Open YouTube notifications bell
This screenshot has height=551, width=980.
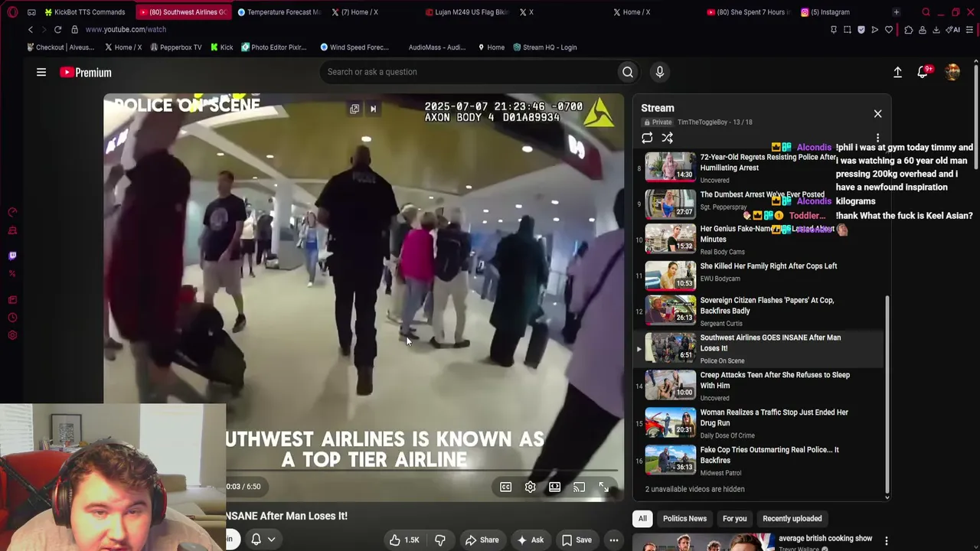tap(923, 72)
